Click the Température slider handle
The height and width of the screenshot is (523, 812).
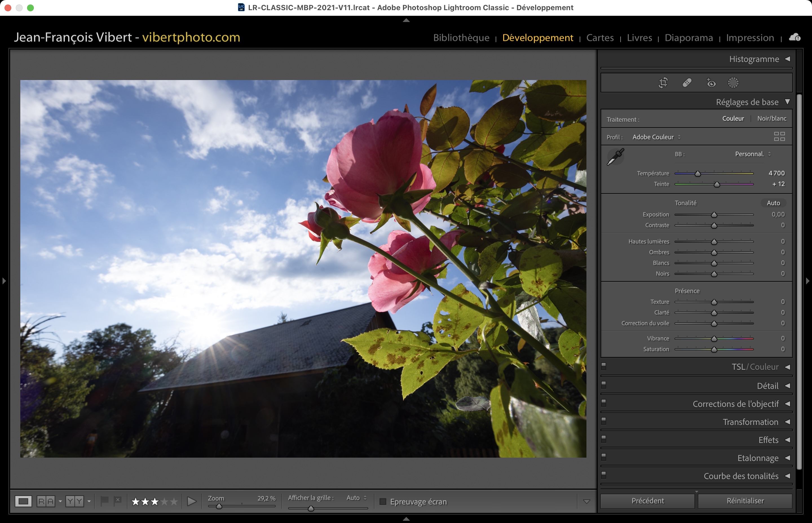(x=698, y=174)
